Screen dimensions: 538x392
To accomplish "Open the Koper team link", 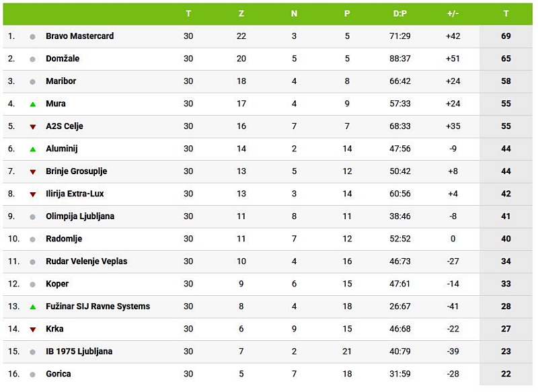I will (57, 284).
